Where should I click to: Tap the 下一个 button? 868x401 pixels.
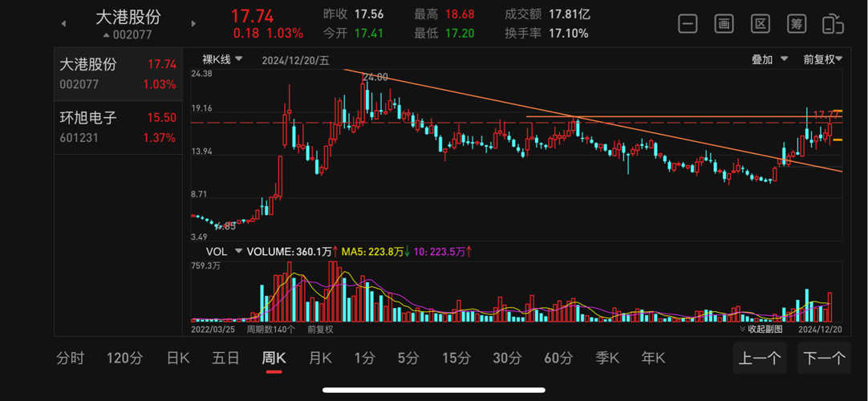(824, 358)
